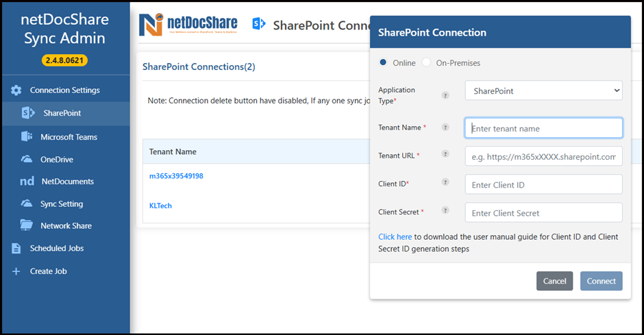The height and width of the screenshot is (335, 644).
Task: Open the Microsoft Teams menu item
Action: (69, 137)
